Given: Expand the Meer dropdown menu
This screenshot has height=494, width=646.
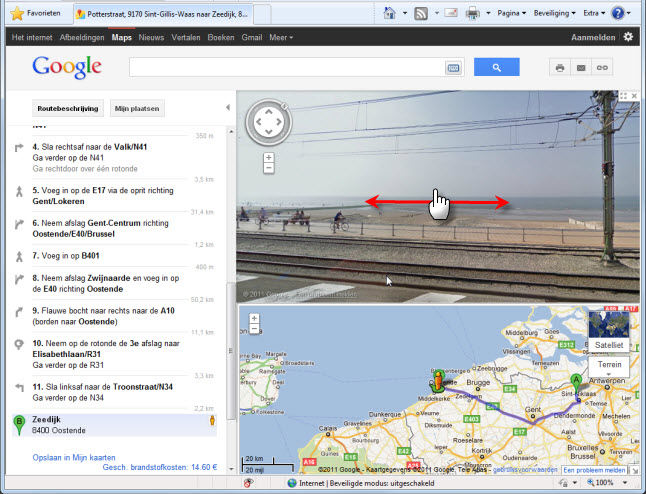Looking at the screenshot, I should pyautogui.click(x=281, y=37).
